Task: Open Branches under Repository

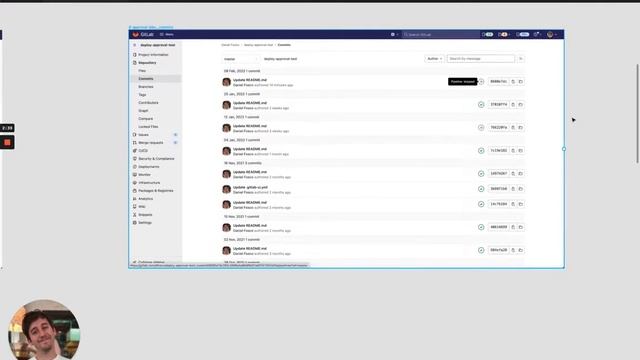Action: tap(146, 87)
